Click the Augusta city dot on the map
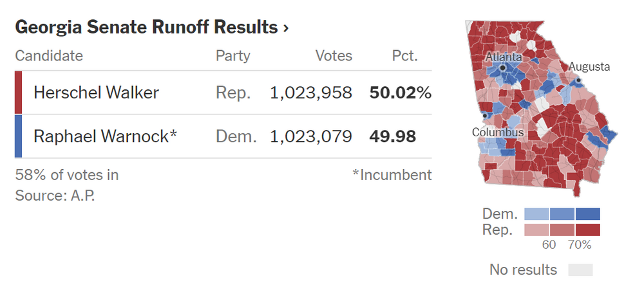 point(578,80)
